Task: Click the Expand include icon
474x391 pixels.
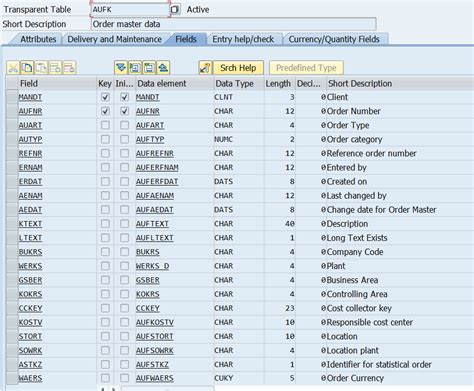Action: point(135,68)
